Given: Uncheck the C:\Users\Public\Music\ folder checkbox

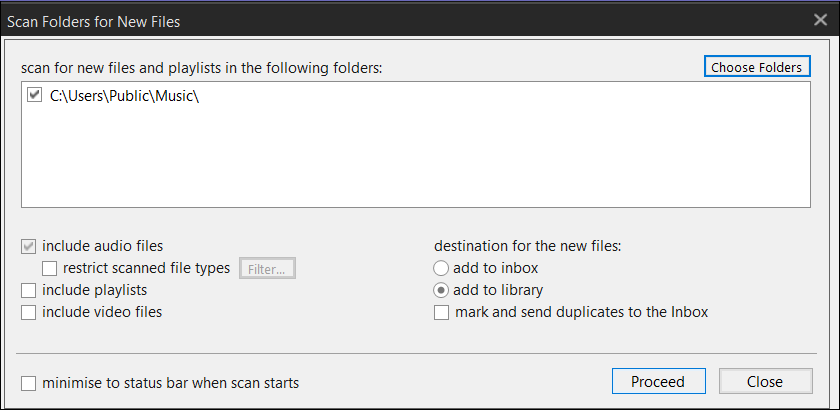Looking at the screenshot, I should (35, 96).
